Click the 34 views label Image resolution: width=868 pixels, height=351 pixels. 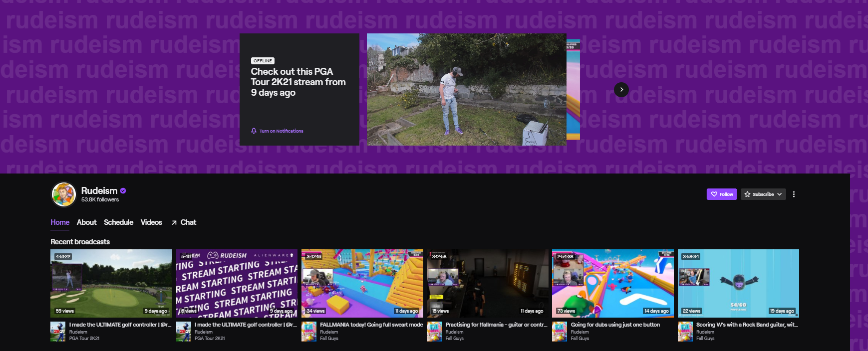click(315, 311)
